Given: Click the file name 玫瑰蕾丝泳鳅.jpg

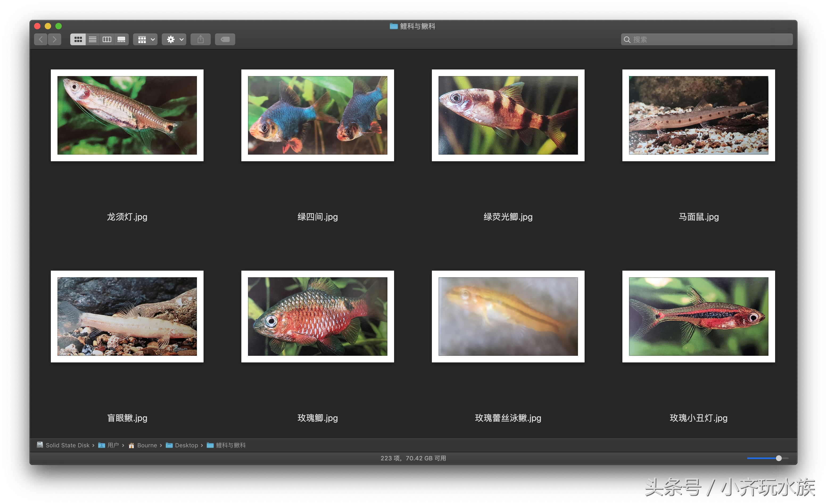Looking at the screenshot, I should (x=508, y=418).
